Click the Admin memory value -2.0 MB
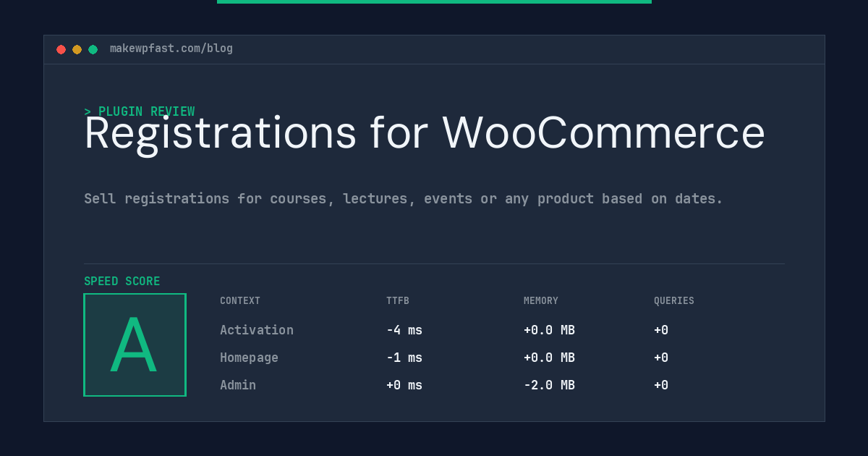Screen dimensions: 868x456 [x=549, y=385]
